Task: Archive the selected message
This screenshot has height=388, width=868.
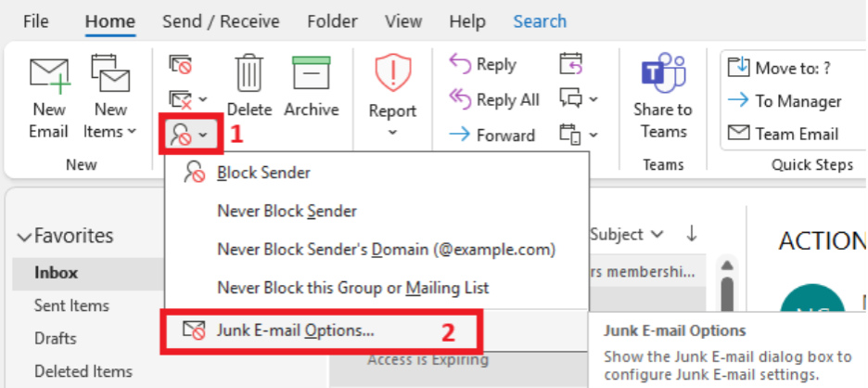Action: [x=311, y=86]
